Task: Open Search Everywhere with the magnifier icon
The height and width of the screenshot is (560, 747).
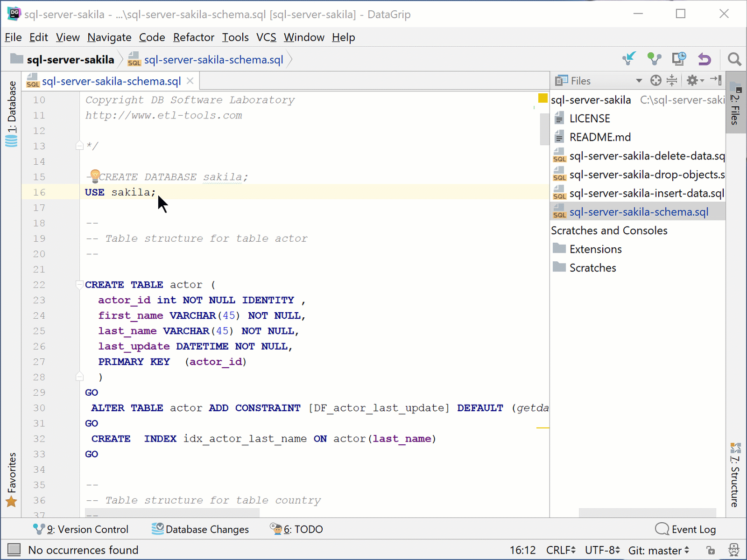Action: 734,59
